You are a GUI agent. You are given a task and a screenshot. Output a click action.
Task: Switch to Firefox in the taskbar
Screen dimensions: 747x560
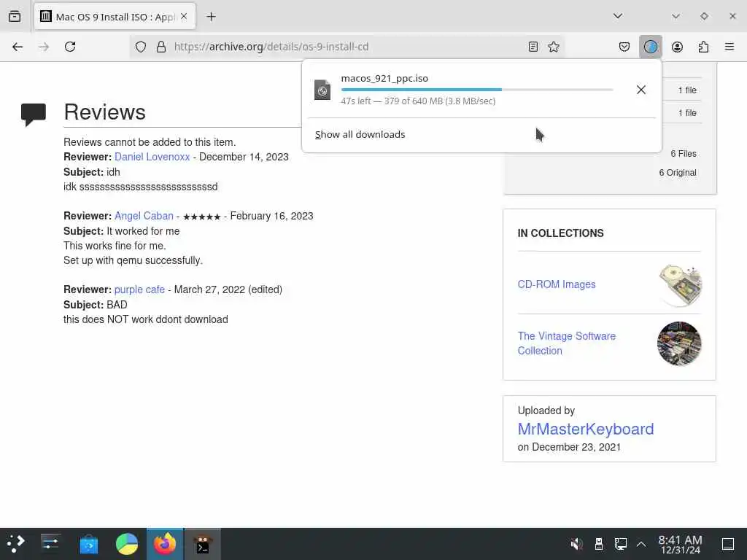pyautogui.click(x=165, y=544)
